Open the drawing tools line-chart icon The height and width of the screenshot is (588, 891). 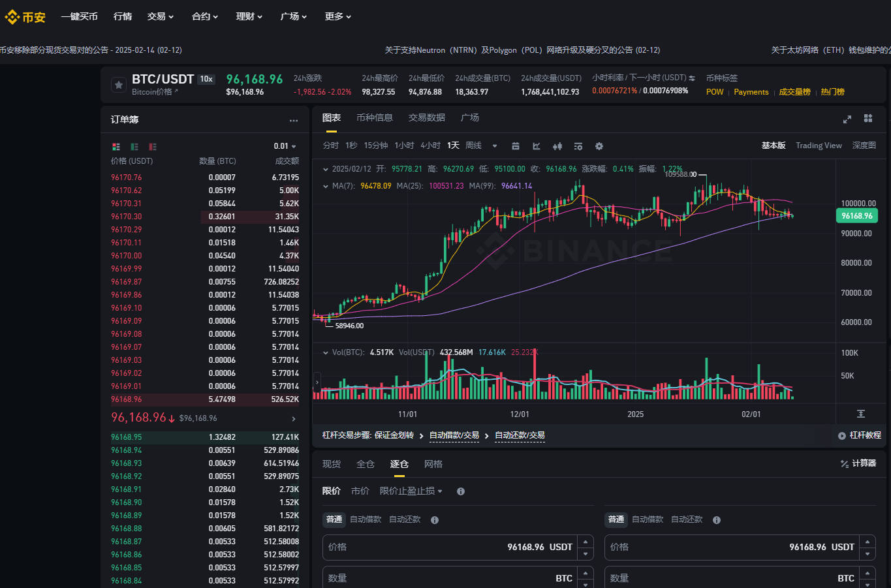click(x=537, y=146)
